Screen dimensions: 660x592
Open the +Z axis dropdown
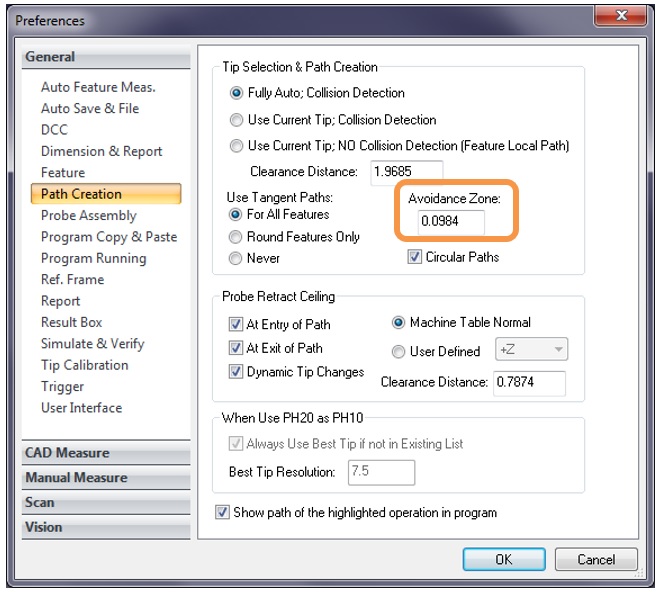click(x=531, y=349)
